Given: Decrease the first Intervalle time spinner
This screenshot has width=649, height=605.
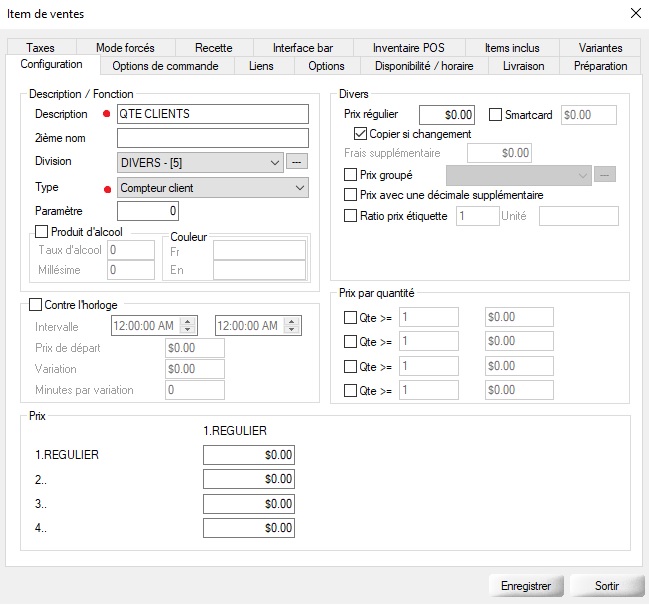Looking at the screenshot, I should (187, 330).
